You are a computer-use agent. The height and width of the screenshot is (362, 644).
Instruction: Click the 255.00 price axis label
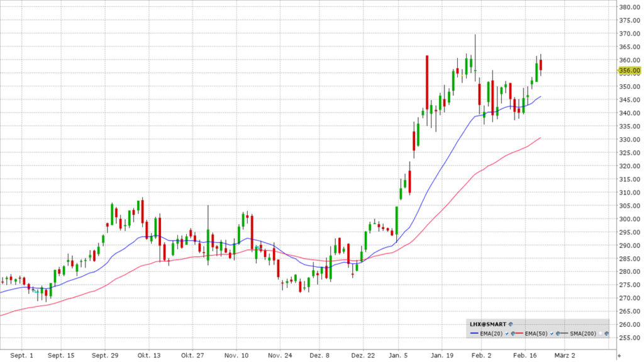(x=630, y=337)
